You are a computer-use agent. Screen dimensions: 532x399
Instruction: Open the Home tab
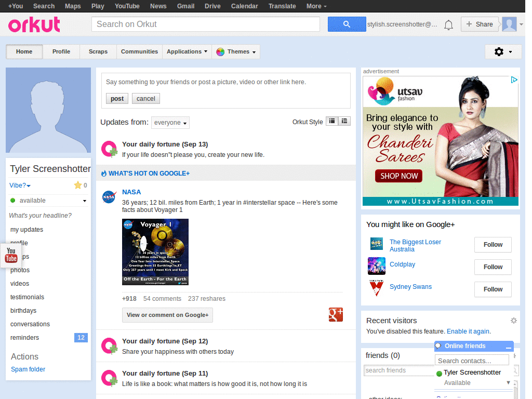click(24, 51)
